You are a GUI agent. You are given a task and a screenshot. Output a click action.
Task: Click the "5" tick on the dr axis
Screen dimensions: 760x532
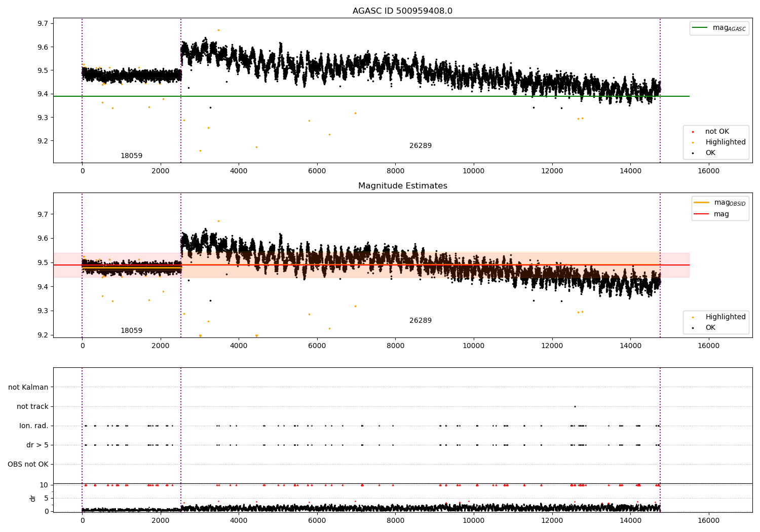click(x=46, y=498)
